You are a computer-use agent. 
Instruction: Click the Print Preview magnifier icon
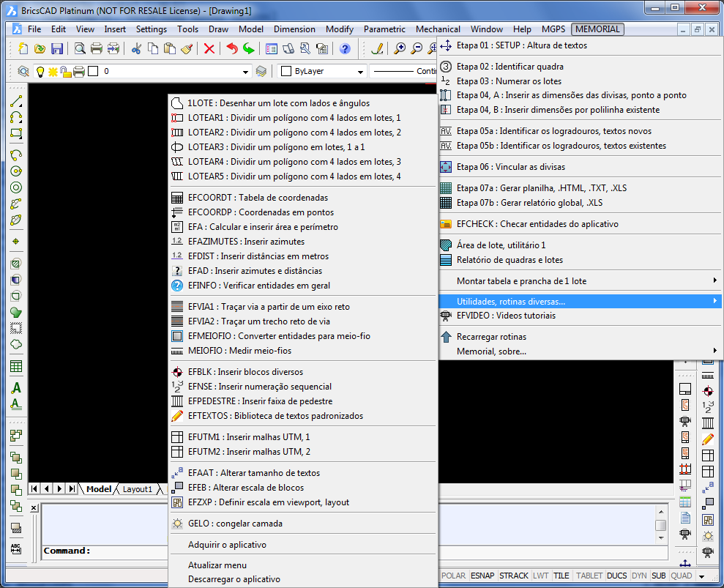click(x=79, y=49)
